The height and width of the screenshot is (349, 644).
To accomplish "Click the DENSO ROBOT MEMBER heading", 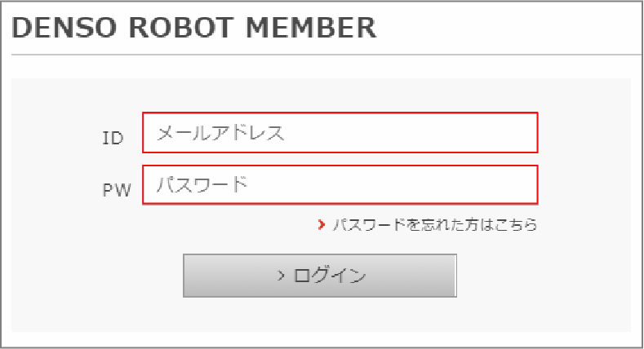I will point(194,29).
